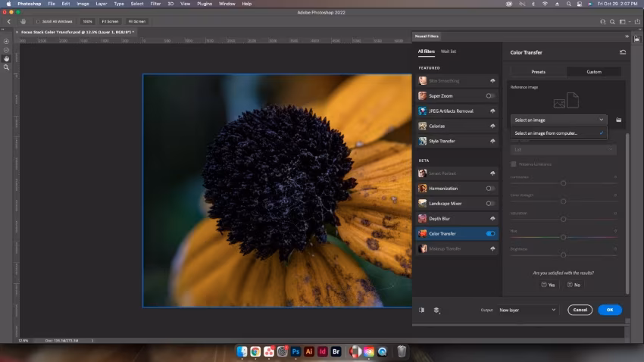Open the Output New layer dropdown

(527, 310)
